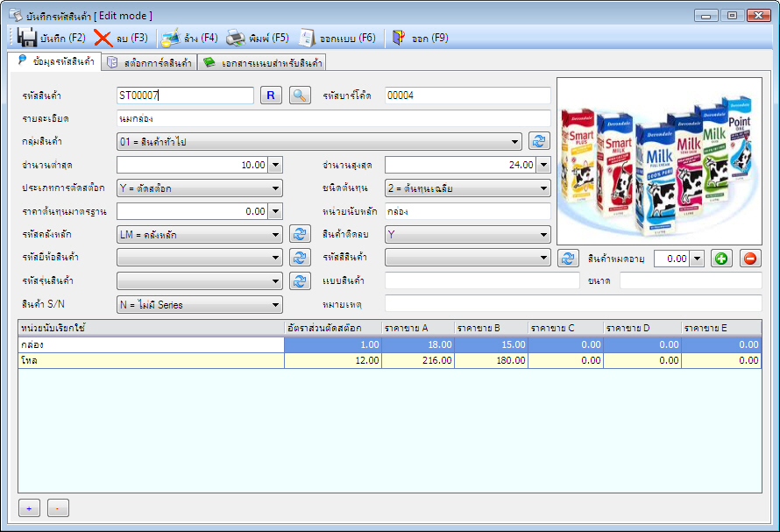
Task: Click the Print (F5) printer icon
Action: point(236,38)
